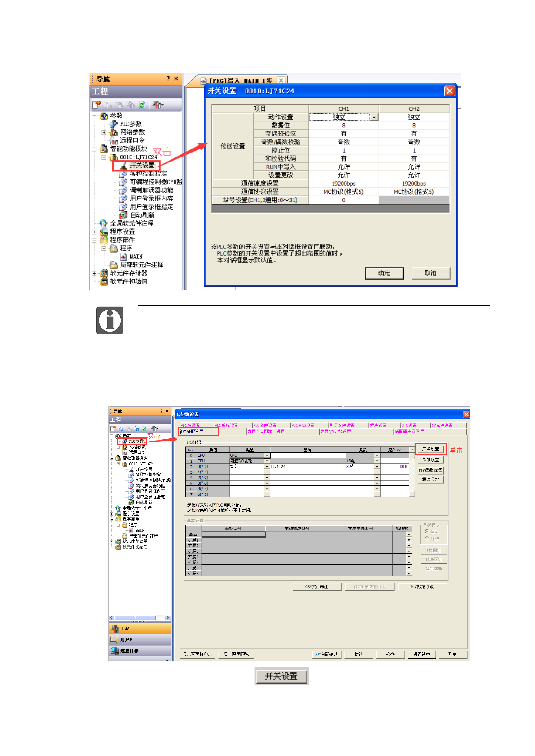Click the copy icon in upper navigation toolbar
535x756 pixels.
tap(108, 105)
